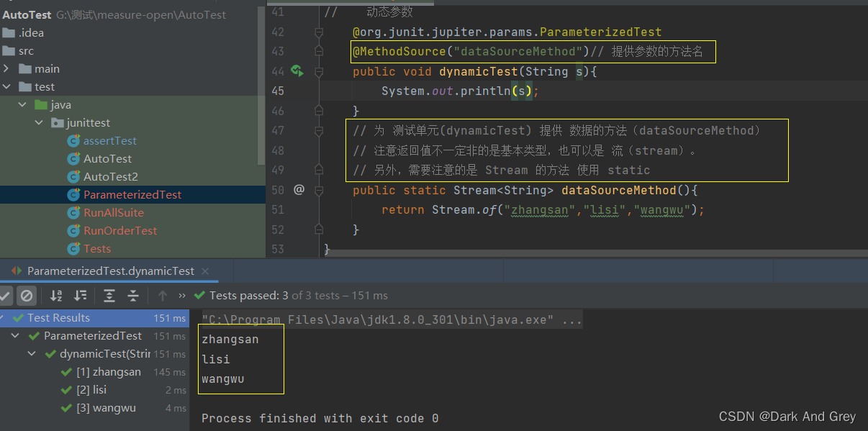
Task: Open the RunOrderTest class file
Action: (x=120, y=231)
